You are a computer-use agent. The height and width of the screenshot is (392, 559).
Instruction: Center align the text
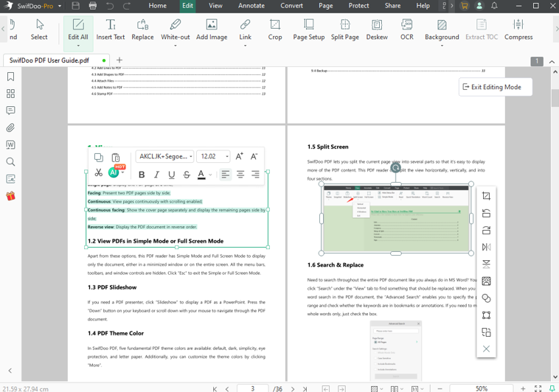click(x=240, y=174)
